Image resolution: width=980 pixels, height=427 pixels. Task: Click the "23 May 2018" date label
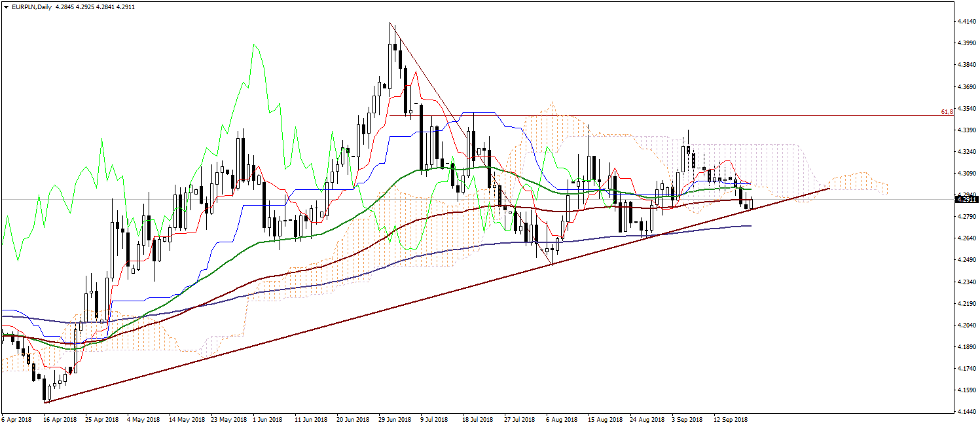228,419
